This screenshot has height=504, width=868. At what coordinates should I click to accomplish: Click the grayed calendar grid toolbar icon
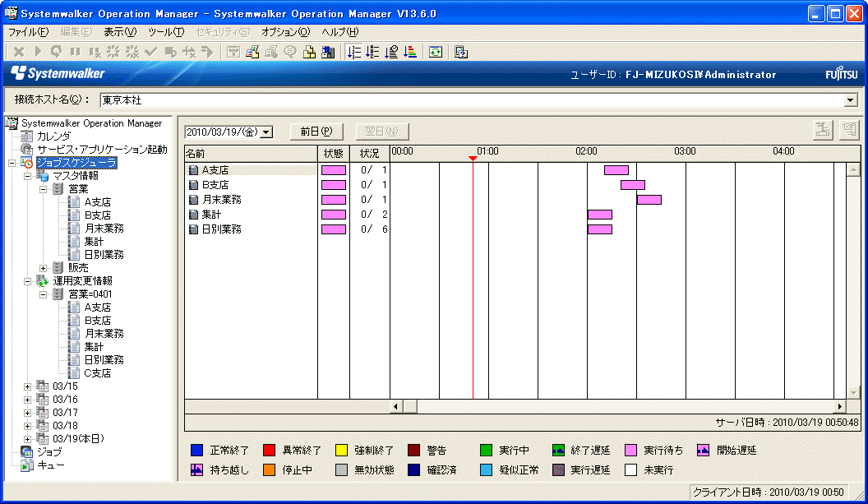(x=233, y=52)
